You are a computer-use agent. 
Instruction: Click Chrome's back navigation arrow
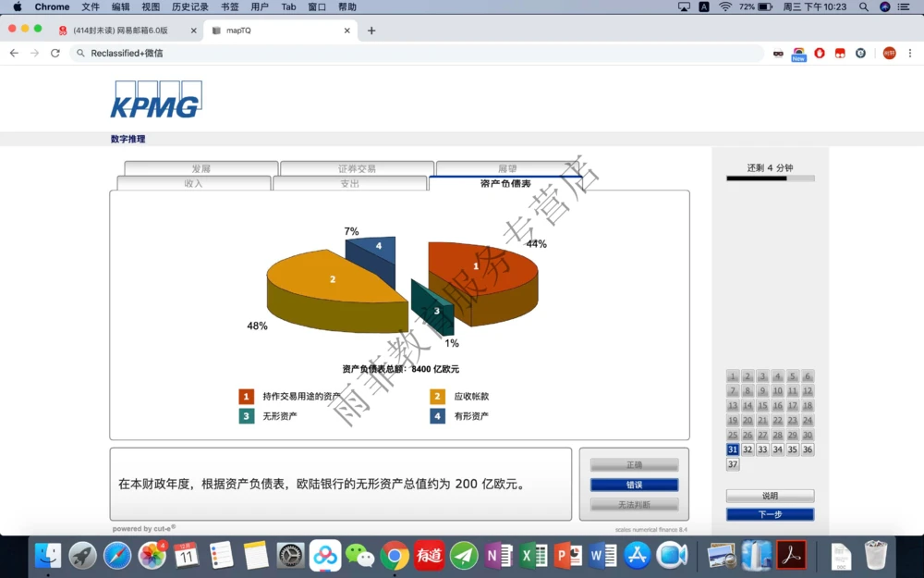(x=13, y=53)
